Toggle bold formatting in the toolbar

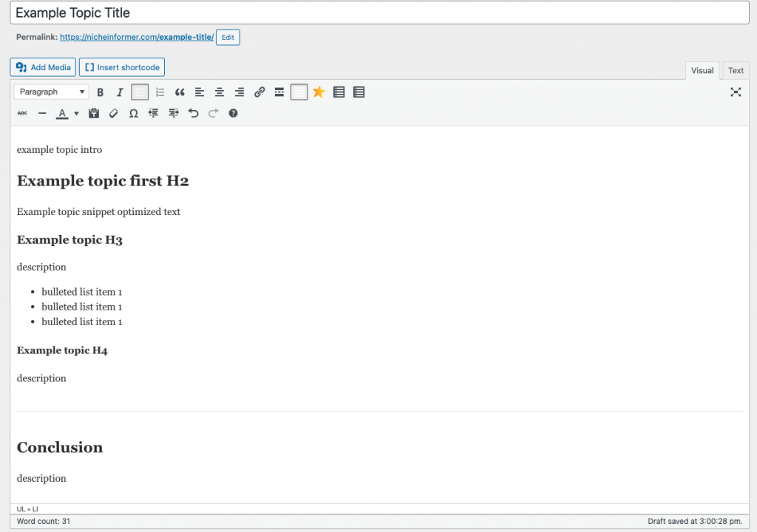[x=101, y=92]
